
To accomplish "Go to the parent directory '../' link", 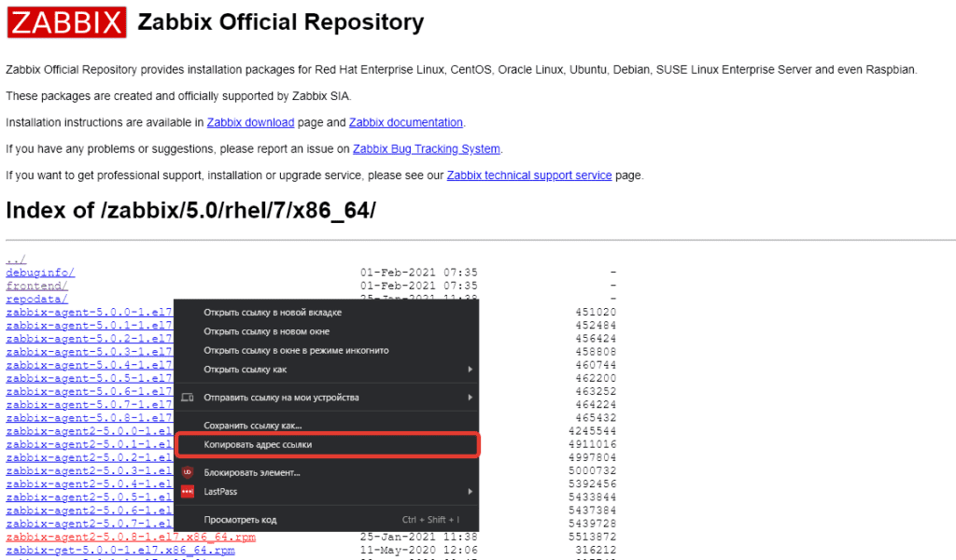I will (x=16, y=259).
